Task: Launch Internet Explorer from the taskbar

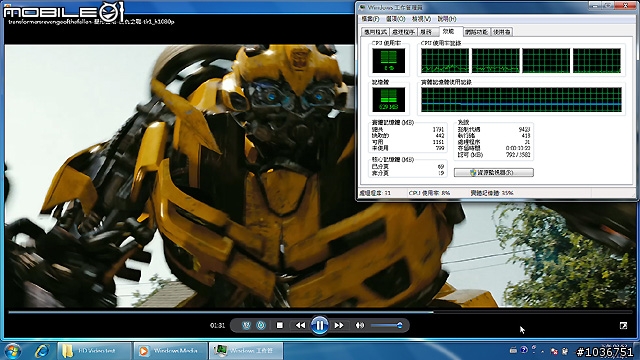Action: coord(42,351)
